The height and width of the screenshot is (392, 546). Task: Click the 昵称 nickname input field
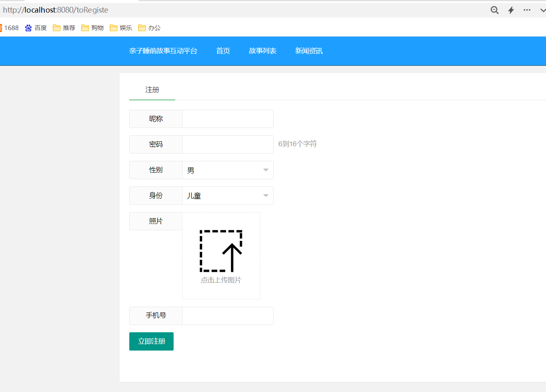tap(228, 119)
